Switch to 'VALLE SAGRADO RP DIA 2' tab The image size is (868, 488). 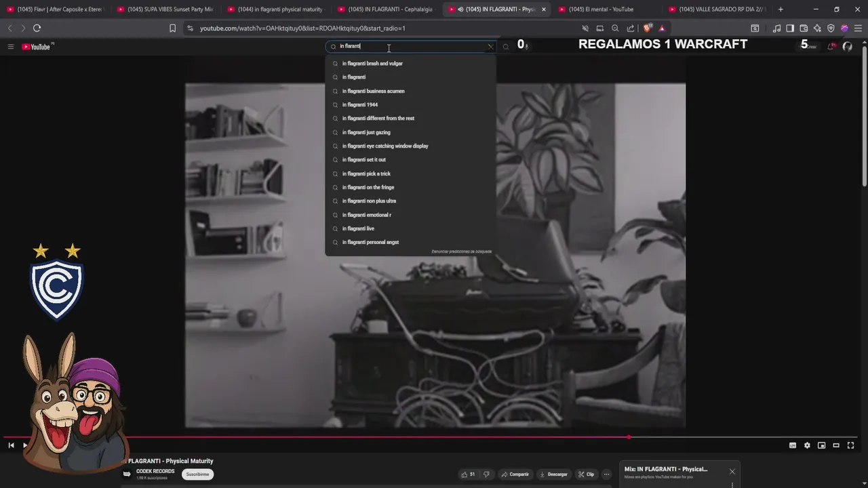pyautogui.click(x=717, y=9)
